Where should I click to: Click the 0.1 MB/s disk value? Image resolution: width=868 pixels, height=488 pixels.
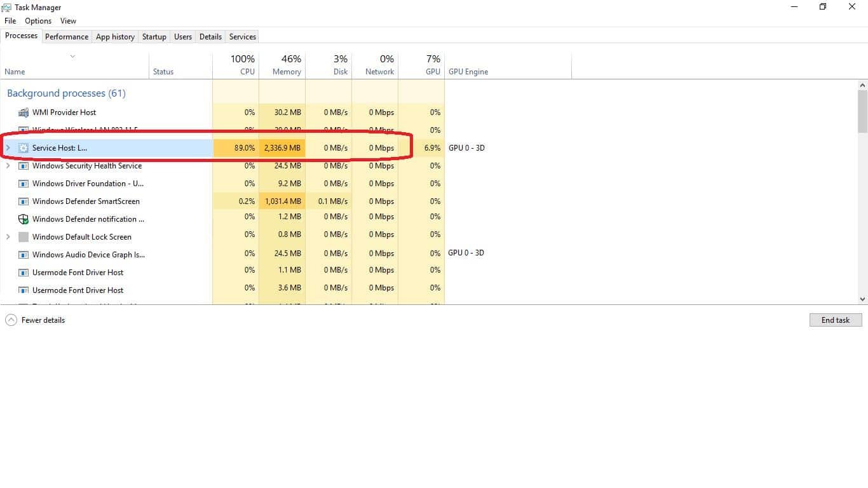click(333, 201)
